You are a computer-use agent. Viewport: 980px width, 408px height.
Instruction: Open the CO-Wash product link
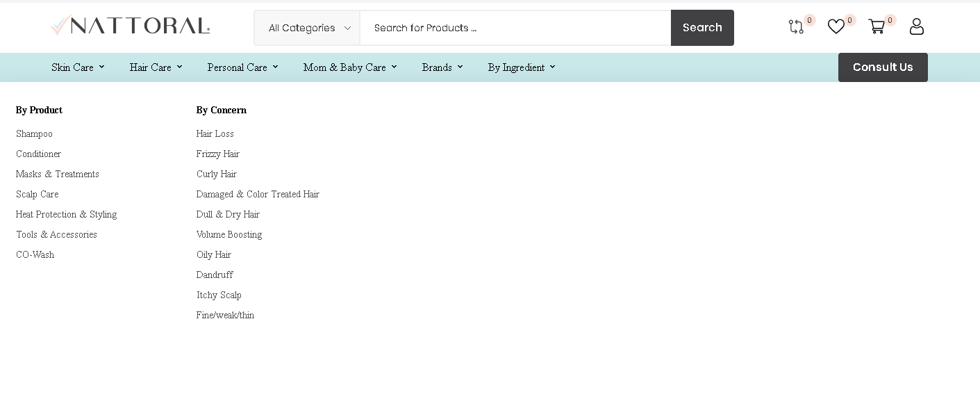[35, 254]
